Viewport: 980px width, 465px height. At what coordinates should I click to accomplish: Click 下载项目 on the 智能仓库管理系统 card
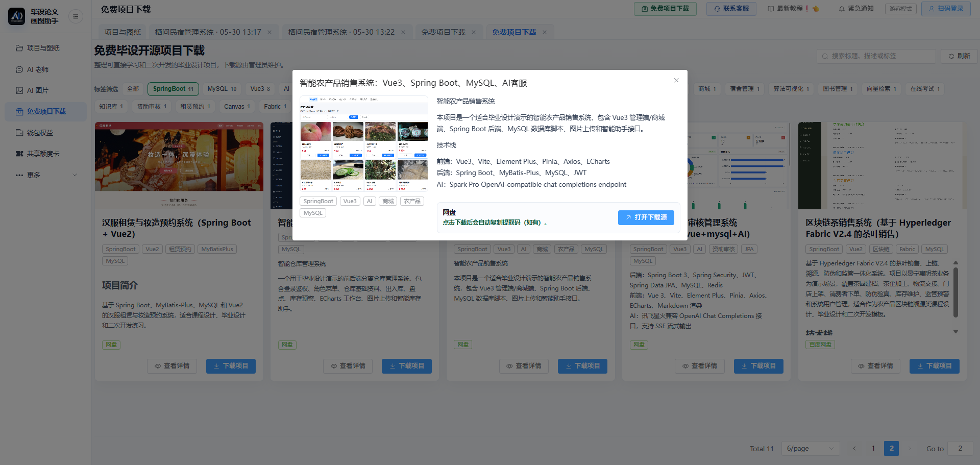407,366
